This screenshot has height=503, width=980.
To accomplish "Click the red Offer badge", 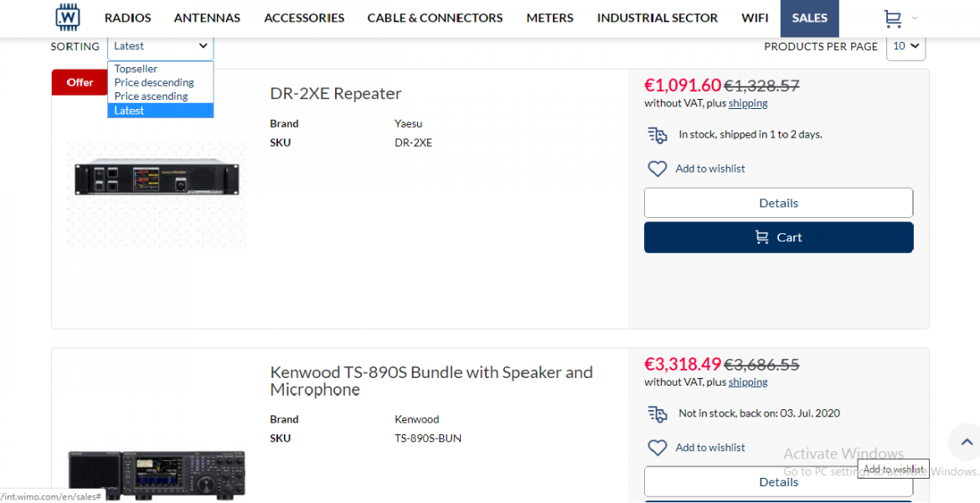I will 80,82.
